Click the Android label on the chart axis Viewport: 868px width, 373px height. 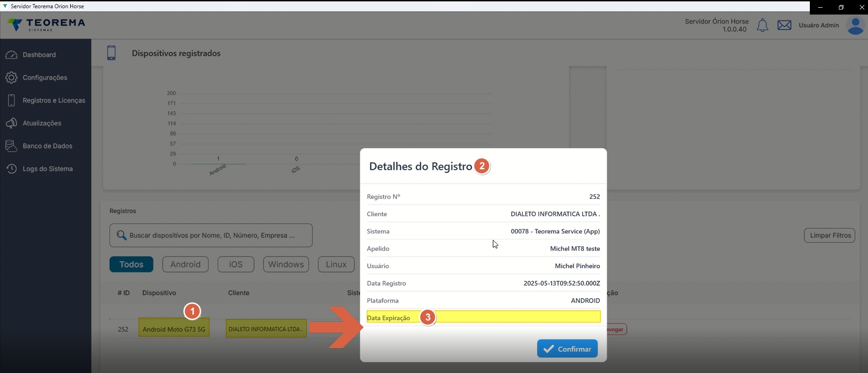pos(218,170)
